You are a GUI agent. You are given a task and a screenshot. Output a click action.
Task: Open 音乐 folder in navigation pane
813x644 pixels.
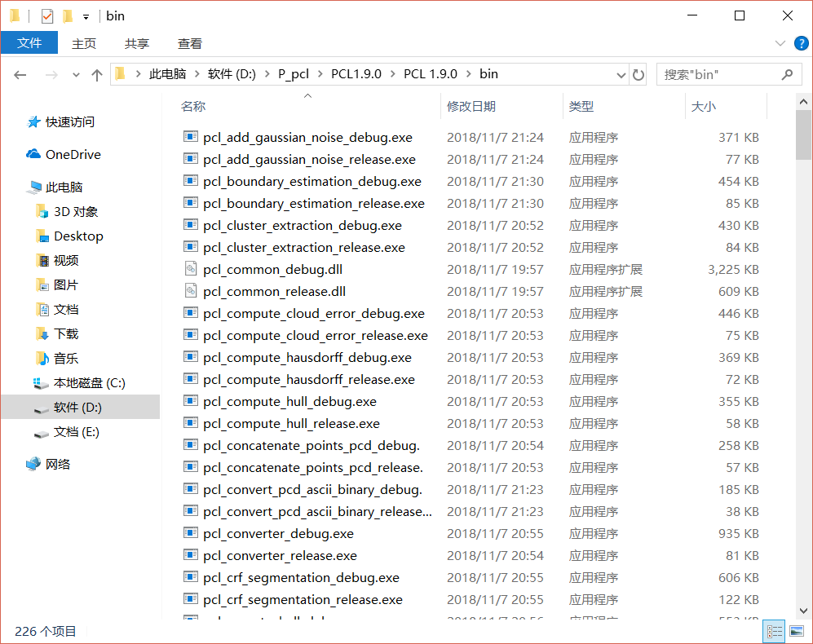point(66,359)
